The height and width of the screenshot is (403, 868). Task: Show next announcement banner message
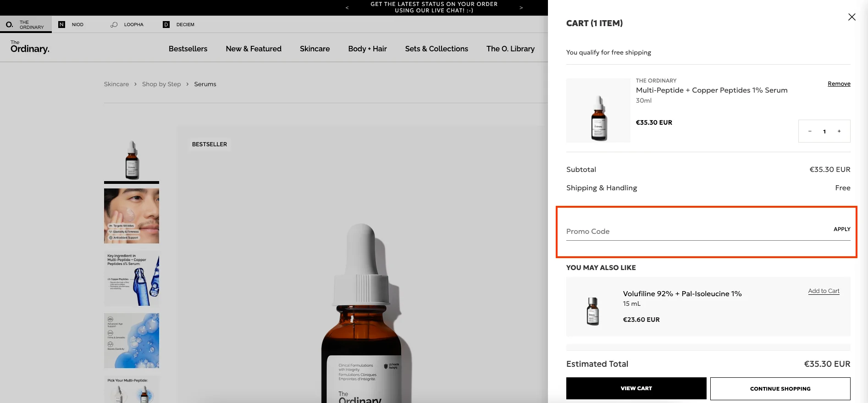[x=521, y=7]
